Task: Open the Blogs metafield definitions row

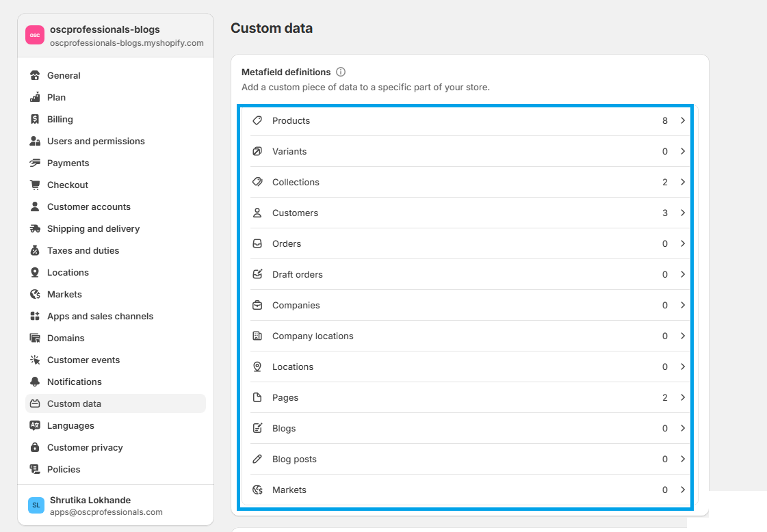Action: click(x=284, y=428)
